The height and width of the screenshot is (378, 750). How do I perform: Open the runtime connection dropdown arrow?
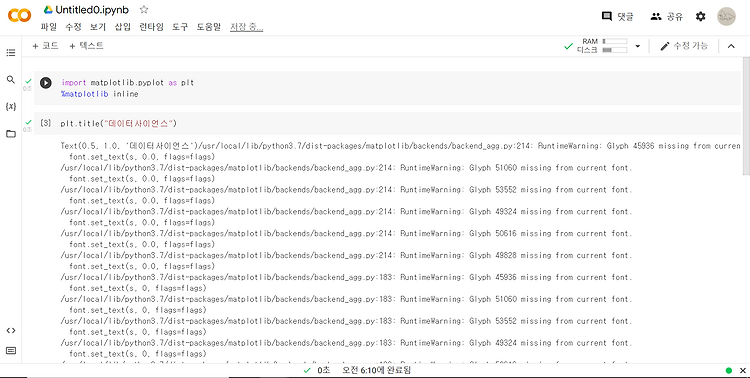click(x=638, y=46)
